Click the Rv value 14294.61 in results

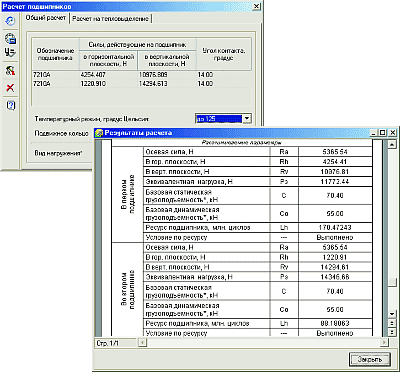click(335, 267)
